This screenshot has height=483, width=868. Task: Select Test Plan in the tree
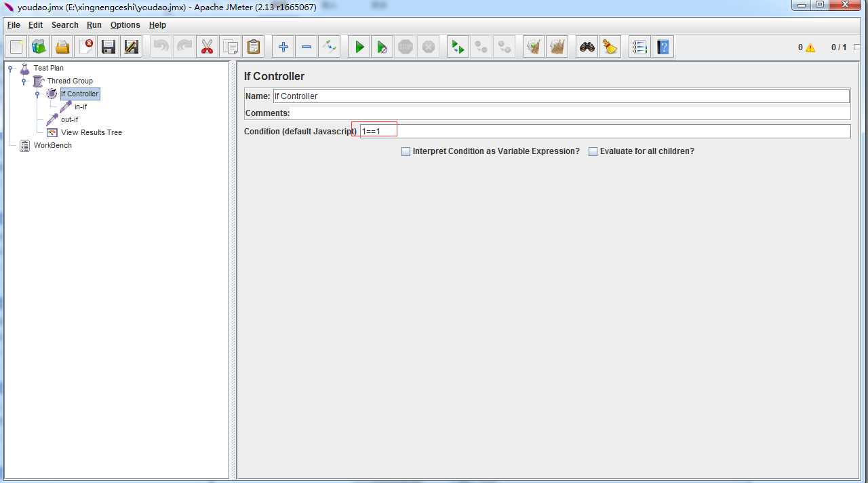tap(49, 68)
